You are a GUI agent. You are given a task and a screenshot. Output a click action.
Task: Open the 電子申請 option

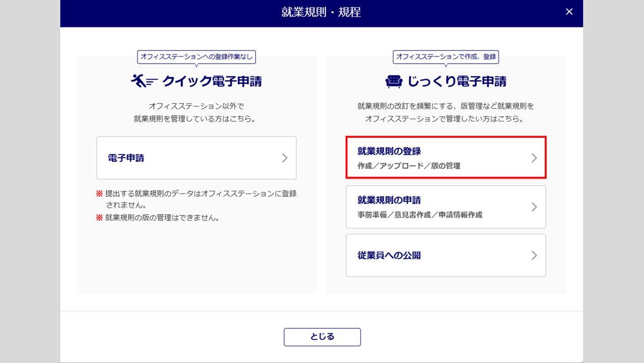coord(197,158)
